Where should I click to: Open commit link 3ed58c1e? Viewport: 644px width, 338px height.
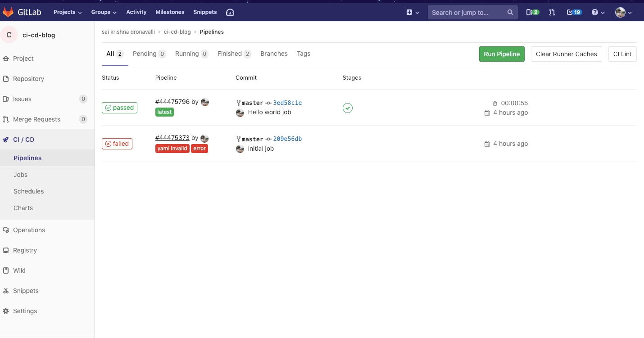[x=287, y=103]
